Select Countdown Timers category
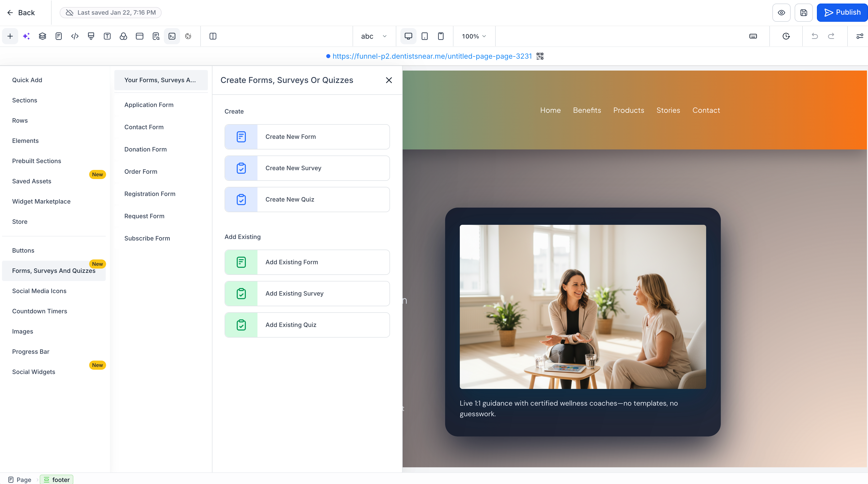 click(x=54, y=311)
